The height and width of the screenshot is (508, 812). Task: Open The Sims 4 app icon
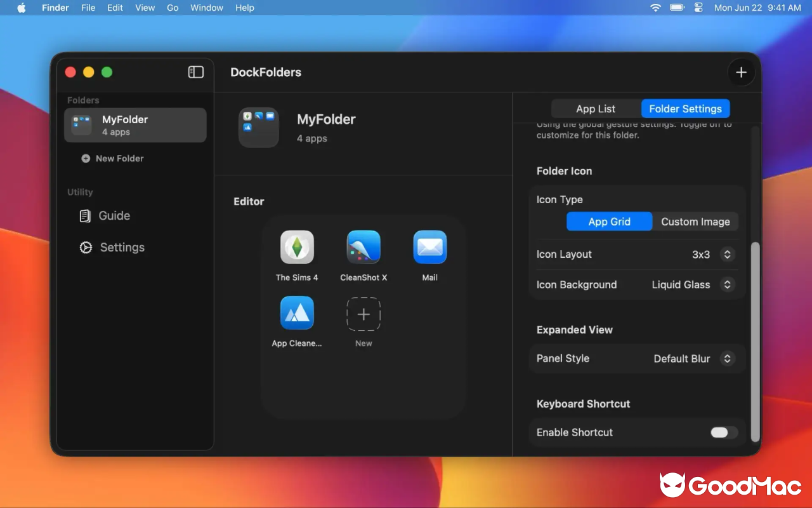[297, 247]
